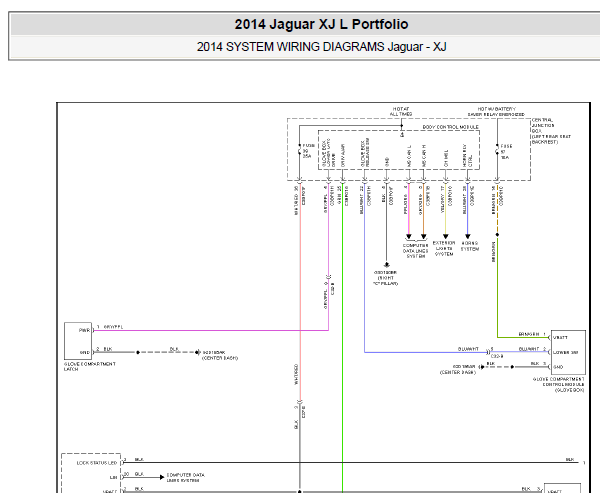Click the '2014 Jaguar XJ L Portfolio' heading

pyautogui.click(x=321, y=24)
